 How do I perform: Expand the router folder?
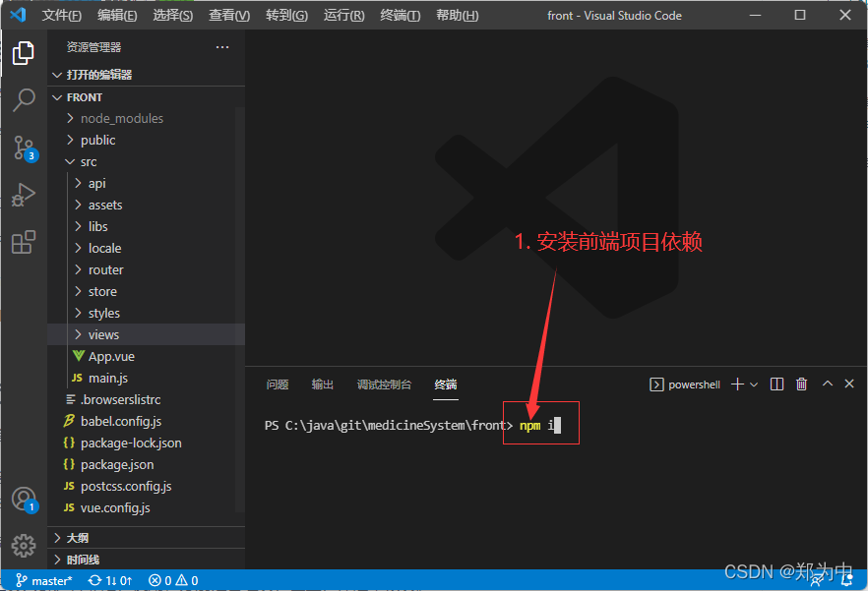(146, 269)
